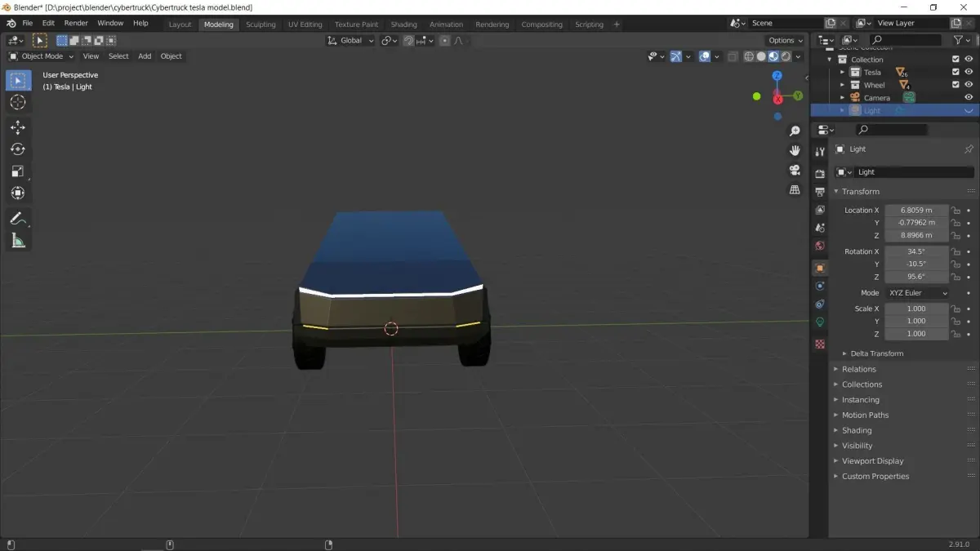Open the viewport shading options dropdown
980x551 pixels.
pos(799,56)
